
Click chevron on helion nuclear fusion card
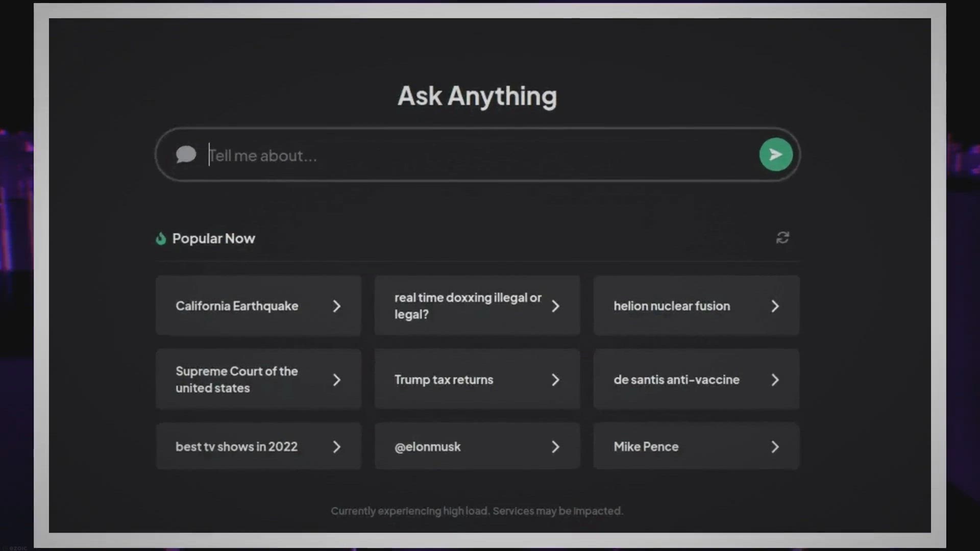click(775, 306)
